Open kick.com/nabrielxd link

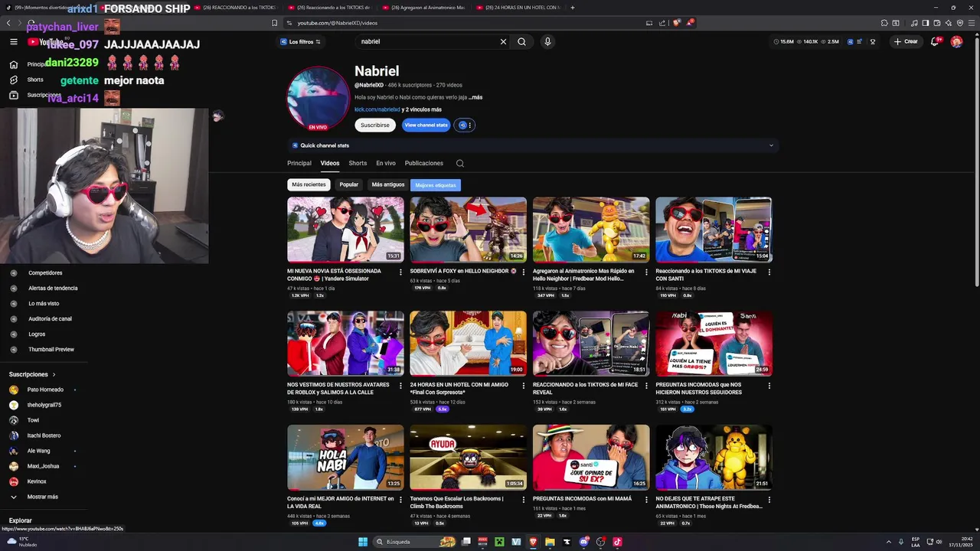pos(377,109)
